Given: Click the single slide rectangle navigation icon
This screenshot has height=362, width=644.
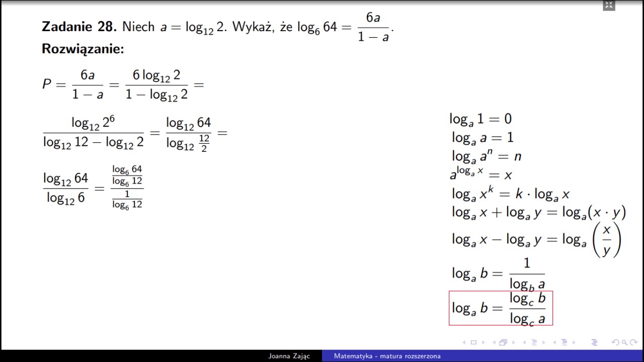Looking at the screenshot, I should coord(473,342).
